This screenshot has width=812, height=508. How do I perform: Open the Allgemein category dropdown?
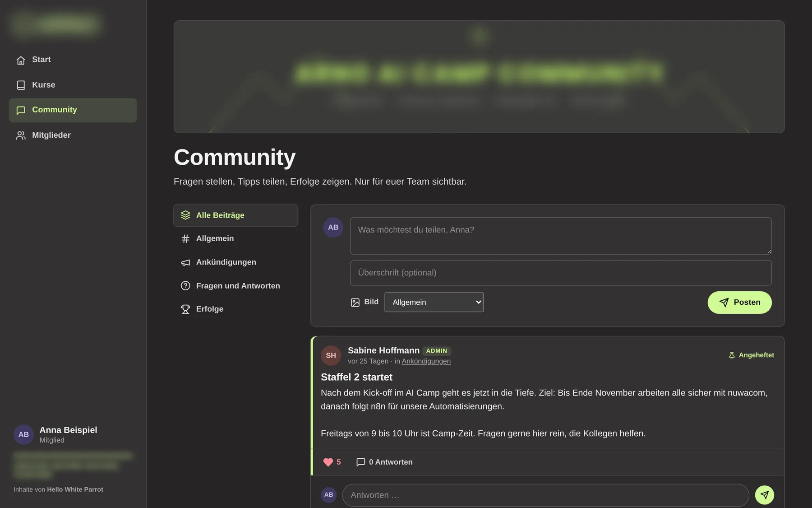click(434, 302)
